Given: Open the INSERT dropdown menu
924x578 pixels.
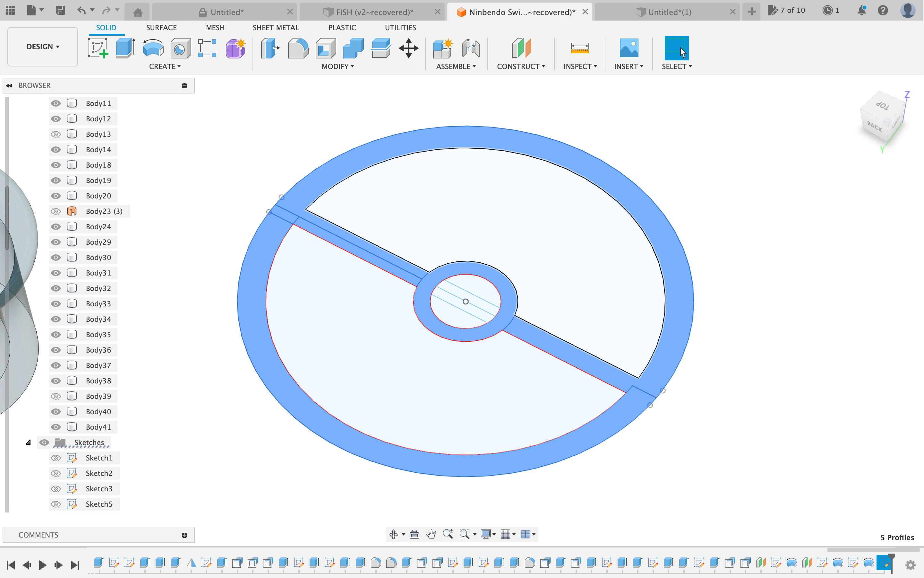Looking at the screenshot, I should click(629, 66).
